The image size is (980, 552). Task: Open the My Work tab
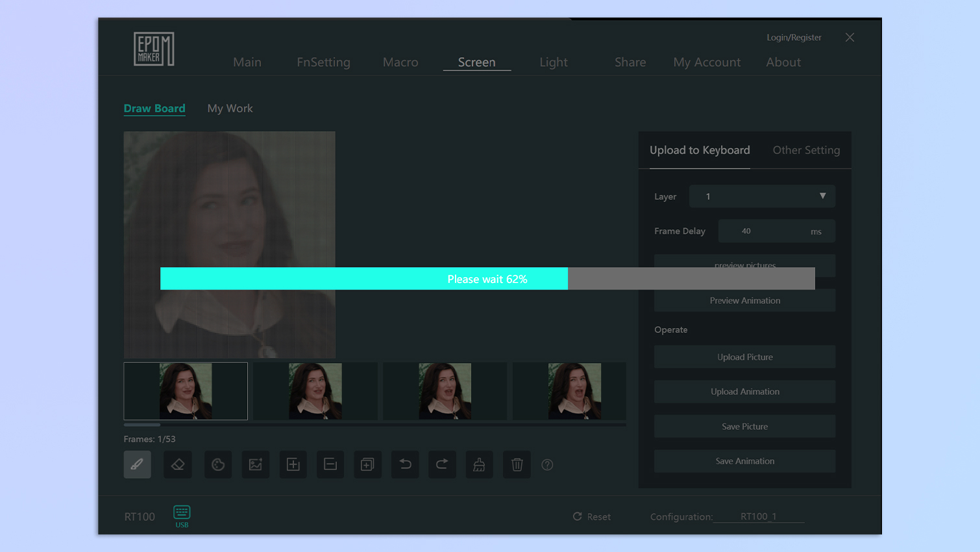point(230,108)
